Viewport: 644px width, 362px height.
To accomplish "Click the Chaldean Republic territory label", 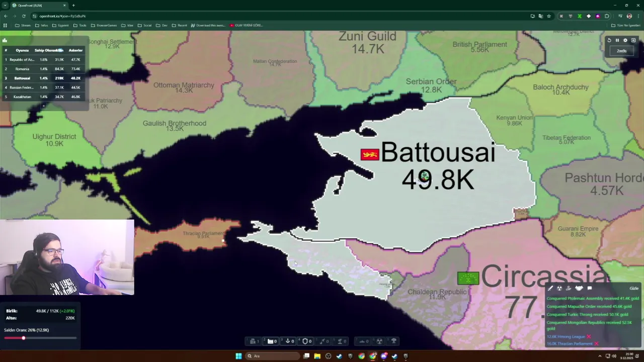I will 437,292.
